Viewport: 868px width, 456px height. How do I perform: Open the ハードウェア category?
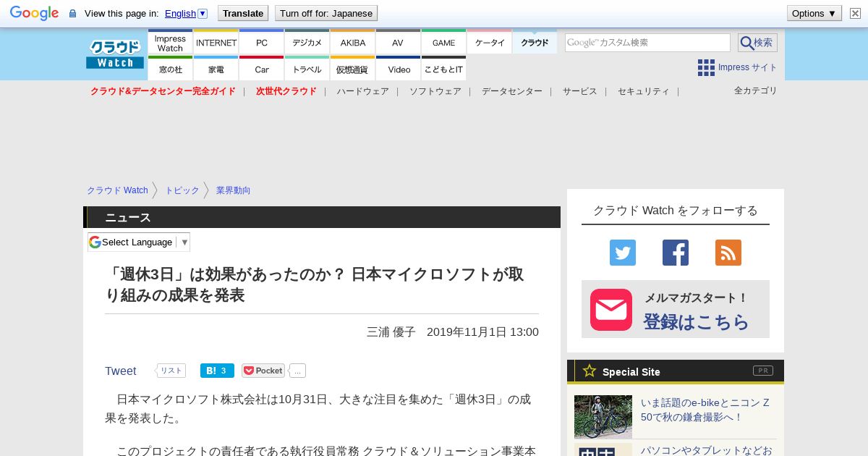362,91
